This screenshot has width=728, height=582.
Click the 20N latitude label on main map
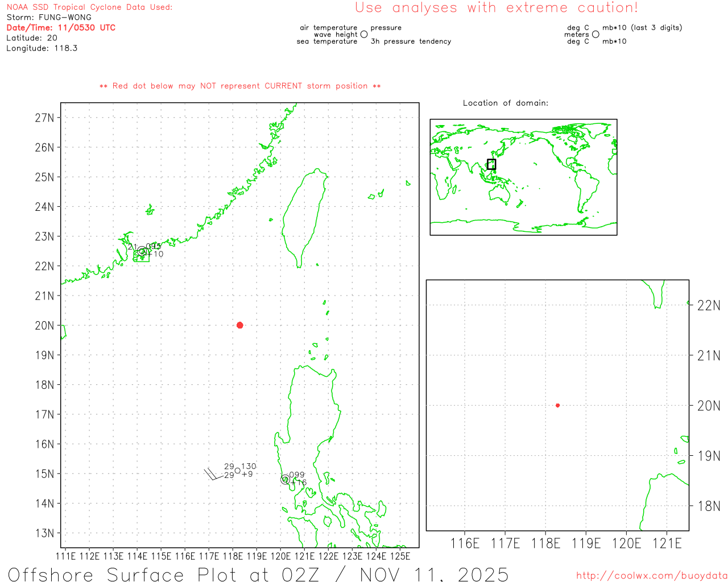tap(44, 326)
